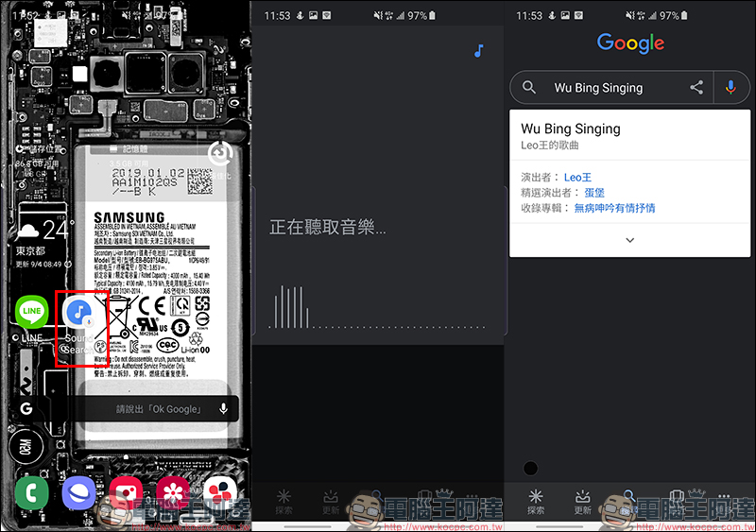Open the Leo王 performer link
This screenshot has width=756, height=532.
[x=577, y=178]
